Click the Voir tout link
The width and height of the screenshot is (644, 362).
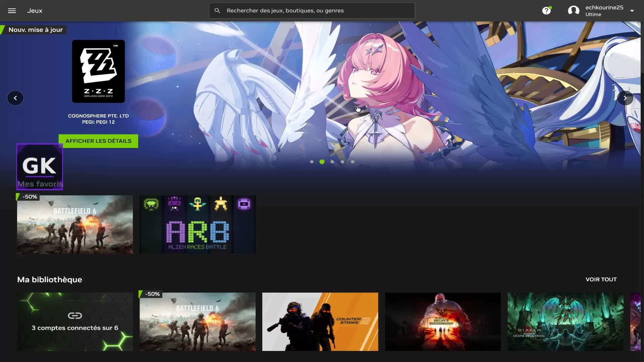click(x=601, y=280)
